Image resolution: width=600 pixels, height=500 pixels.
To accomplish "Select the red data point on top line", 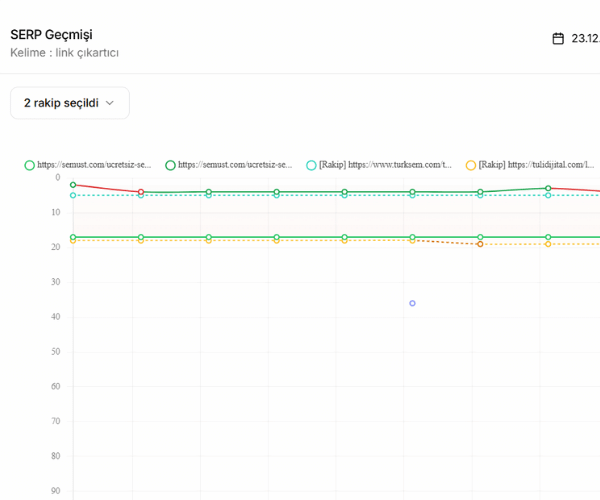I will pyautogui.click(x=141, y=192).
